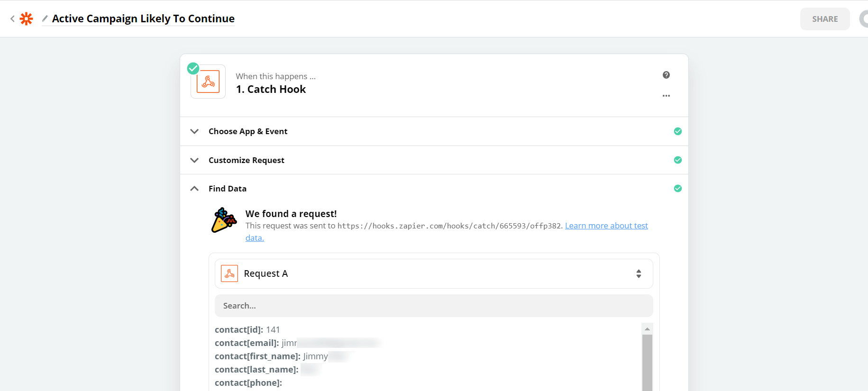Open the Learn more about test data link

pos(606,226)
